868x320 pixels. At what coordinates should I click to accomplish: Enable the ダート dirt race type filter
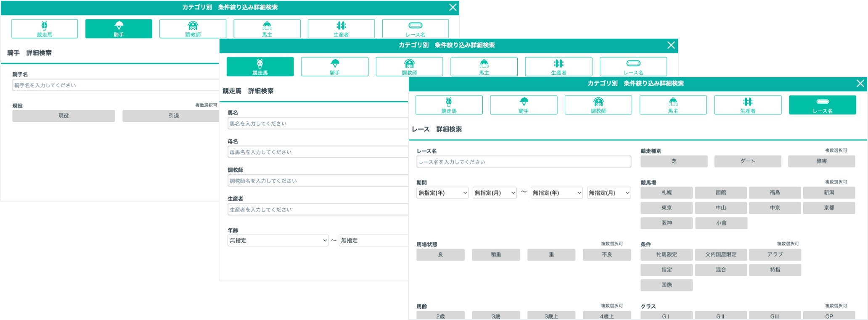click(747, 161)
